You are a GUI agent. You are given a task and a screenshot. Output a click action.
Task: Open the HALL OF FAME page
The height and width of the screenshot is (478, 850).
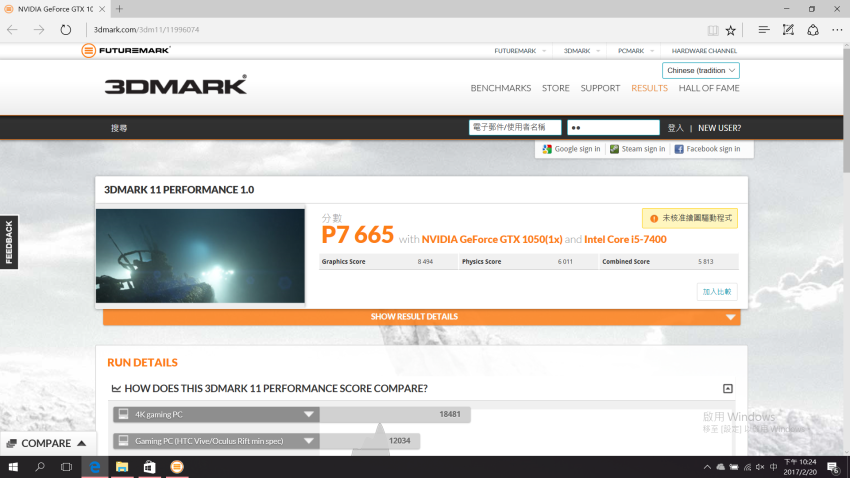point(709,88)
